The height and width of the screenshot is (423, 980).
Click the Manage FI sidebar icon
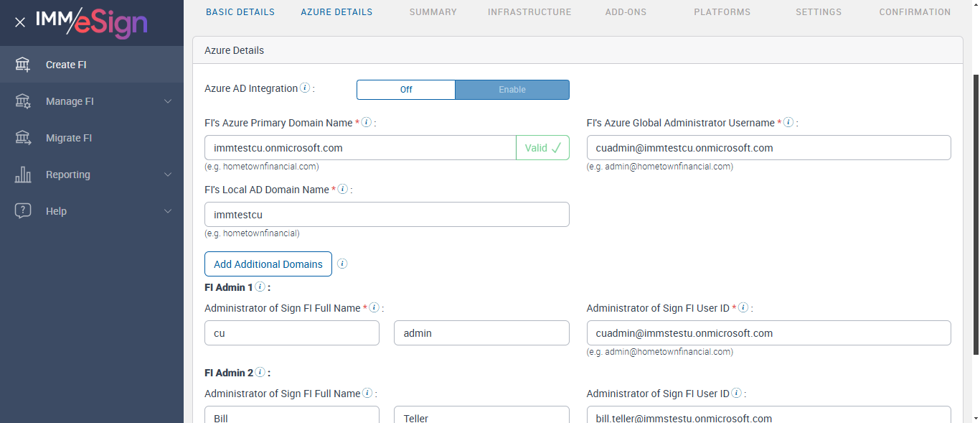click(x=23, y=101)
